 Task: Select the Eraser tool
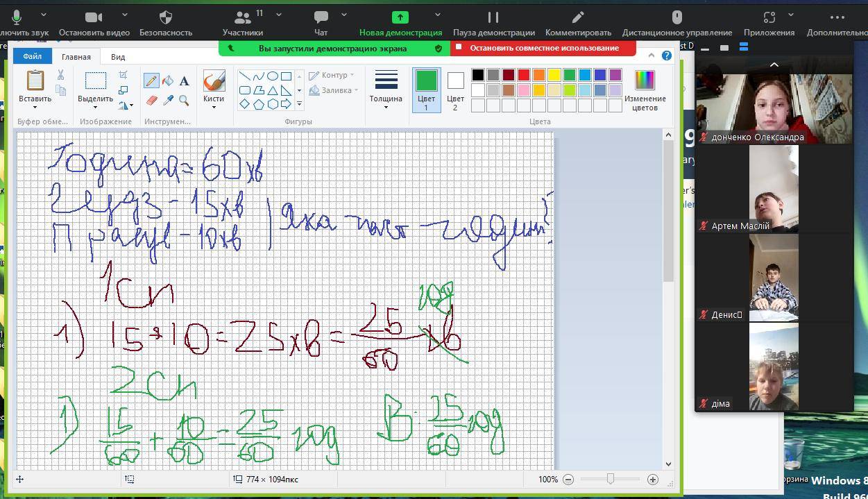(151, 101)
